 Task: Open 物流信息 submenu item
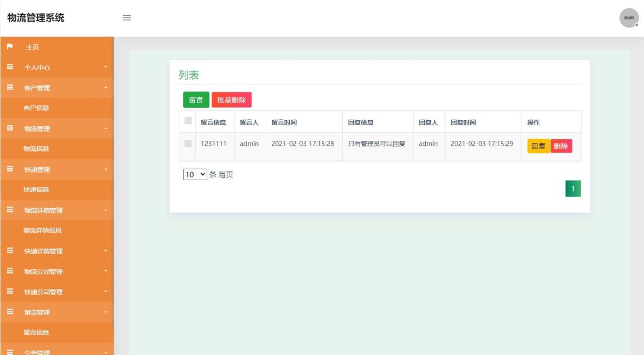click(36, 149)
